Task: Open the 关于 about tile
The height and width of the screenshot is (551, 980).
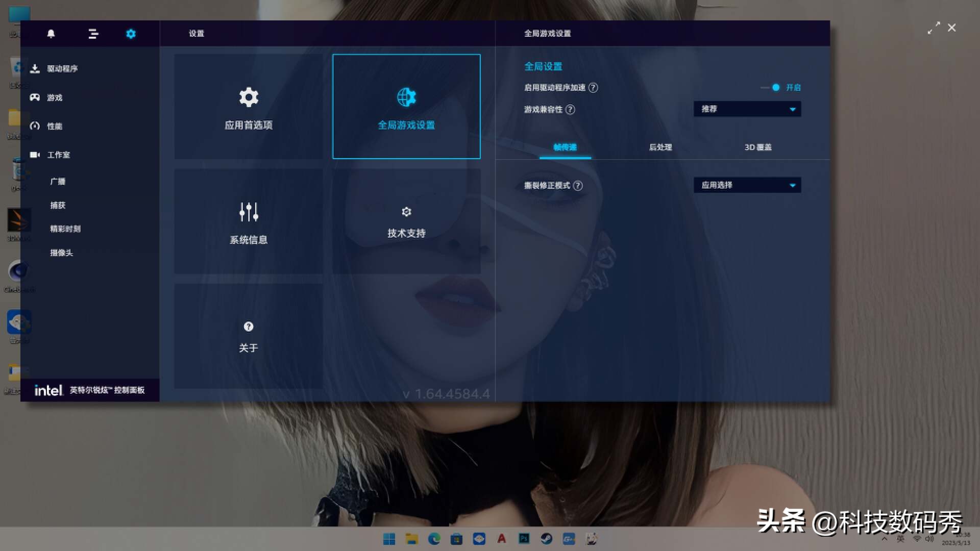Action: (x=249, y=337)
